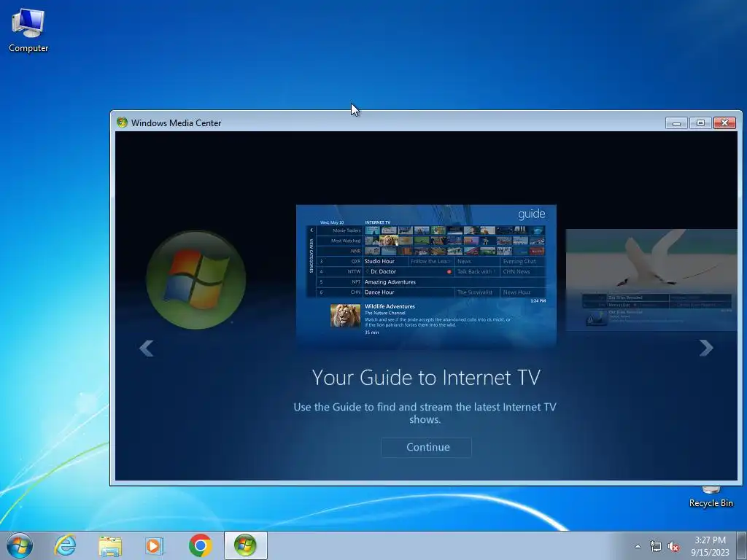The width and height of the screenshot is (747, 560).
Task: Close the Windows Media Center window
Action: click(x=724, y=122)
